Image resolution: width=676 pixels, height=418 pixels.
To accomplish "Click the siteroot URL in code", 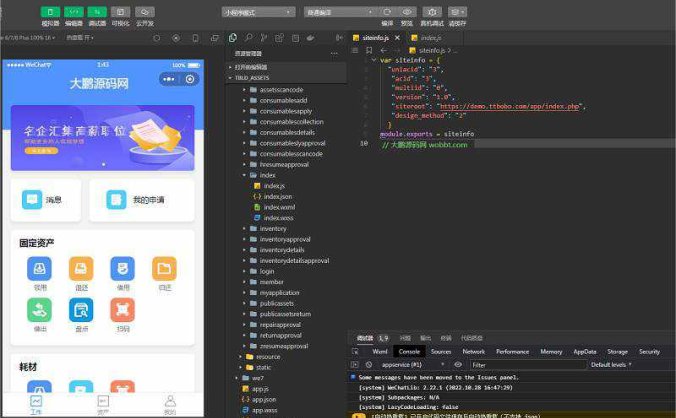I will click(x=510, y=106).
